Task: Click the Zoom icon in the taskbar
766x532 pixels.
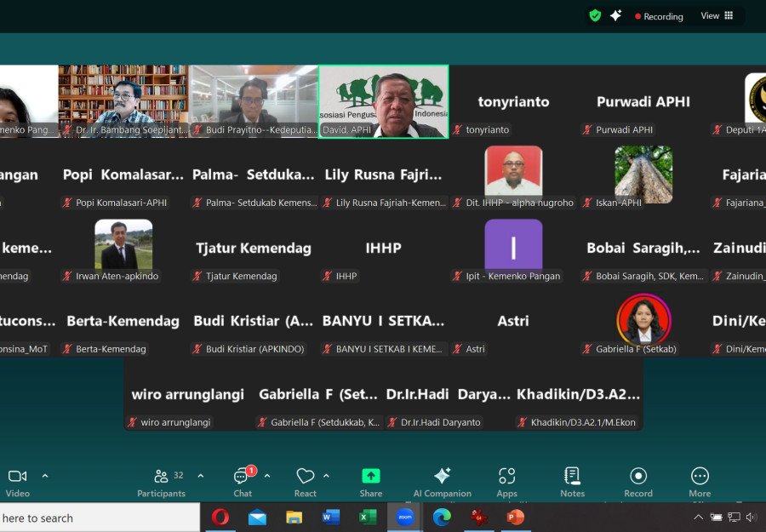Action: pos(404,518)
